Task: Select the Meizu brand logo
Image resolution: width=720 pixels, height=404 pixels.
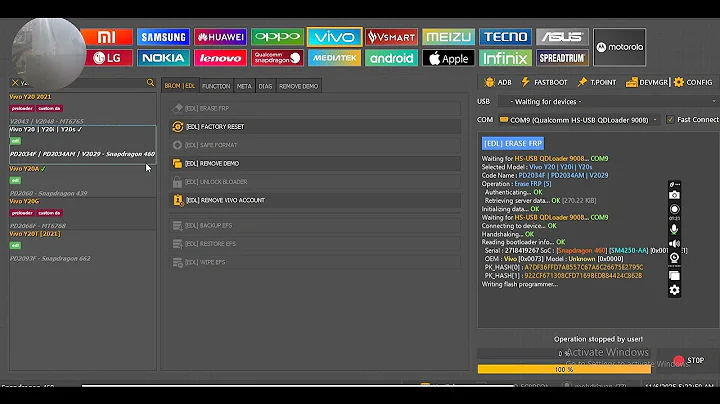Action: (x=448, y=37)
